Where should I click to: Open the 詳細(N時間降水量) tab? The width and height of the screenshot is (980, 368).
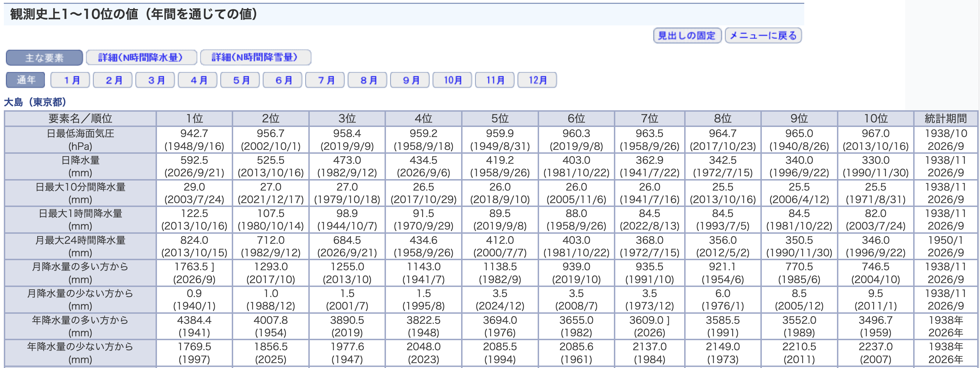pyautogui.click(x=141, y=58)
